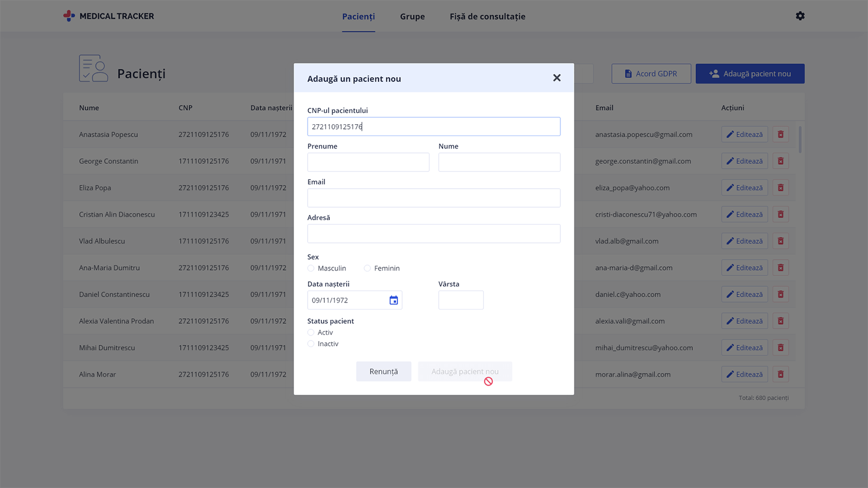Click the blue Adaugă pacient nou header button
The image size is (868, 488).
tap(750, 74)
